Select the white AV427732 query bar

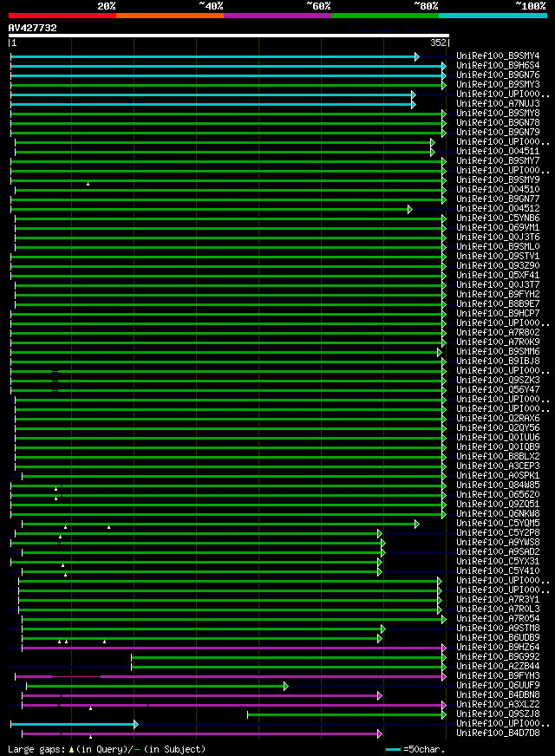(x=229, y=36)
